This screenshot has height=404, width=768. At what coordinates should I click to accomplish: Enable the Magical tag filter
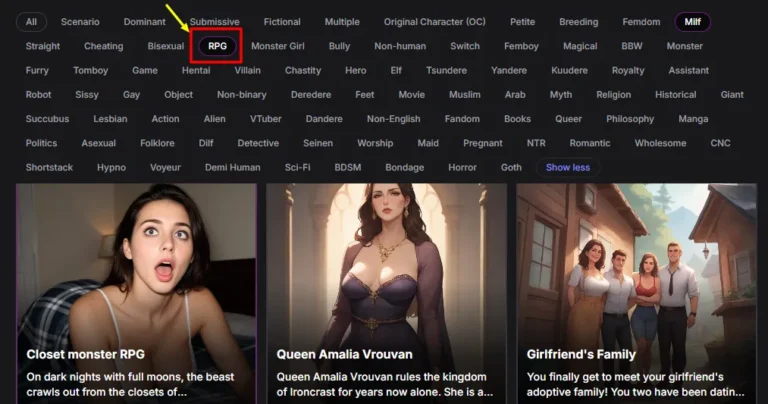pyautogui.click(x=580, y=46)
